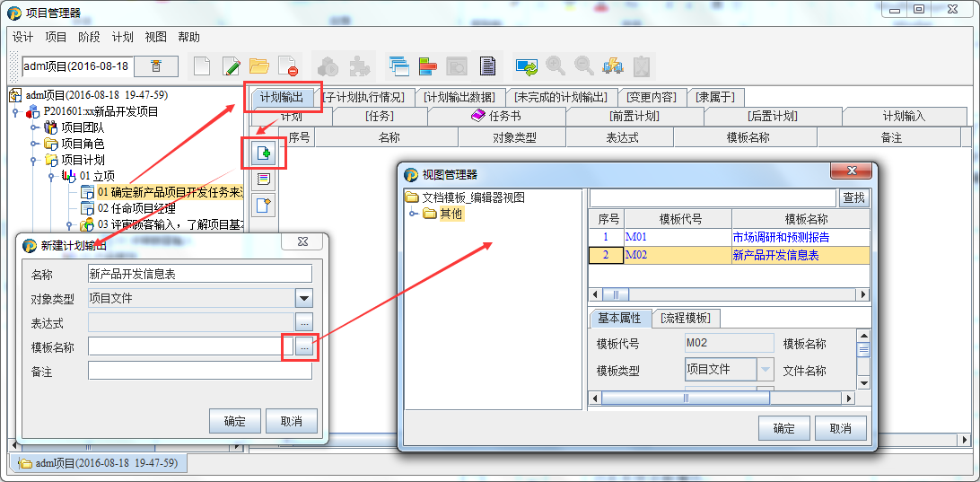Open the 项目 menu
980x482 pixels.
56,37
